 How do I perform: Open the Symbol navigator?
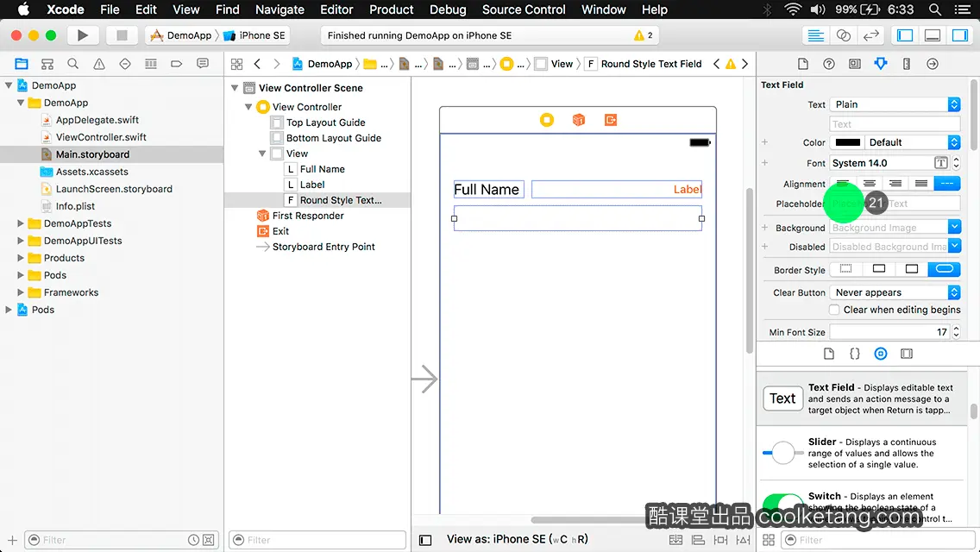(47, 64)
